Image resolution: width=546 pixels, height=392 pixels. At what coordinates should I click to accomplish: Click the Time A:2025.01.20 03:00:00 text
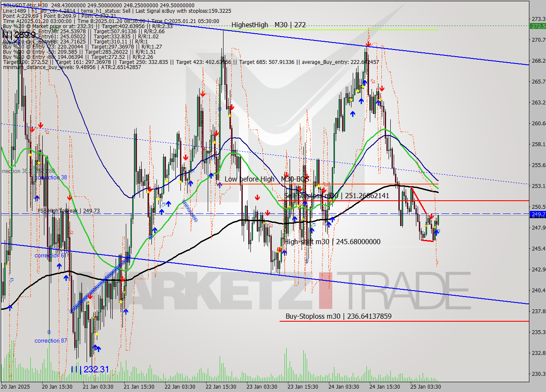[38, 21]
